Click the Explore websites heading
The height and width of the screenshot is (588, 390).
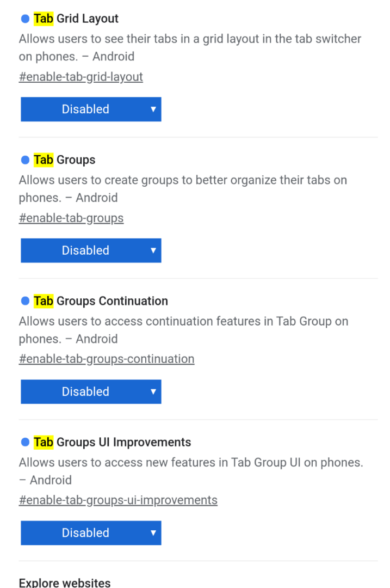[x=65, y=583]
